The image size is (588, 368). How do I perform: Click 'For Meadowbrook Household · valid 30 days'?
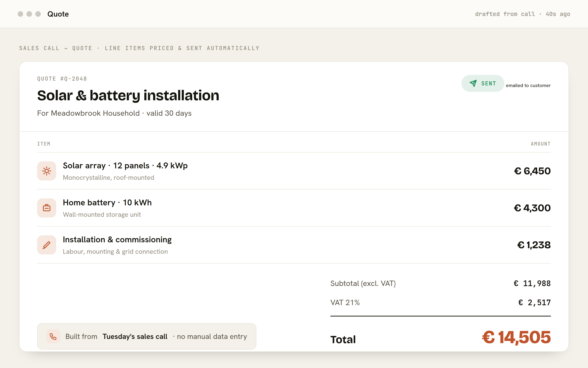[x=114, y=113]
